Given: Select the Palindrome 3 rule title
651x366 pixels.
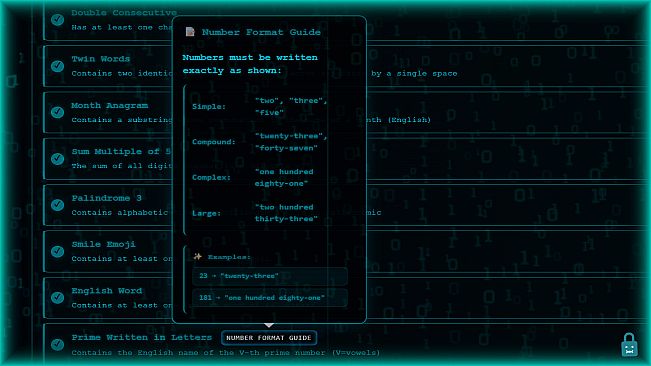Looking at the screenshot, I should [x=107, y=198].
